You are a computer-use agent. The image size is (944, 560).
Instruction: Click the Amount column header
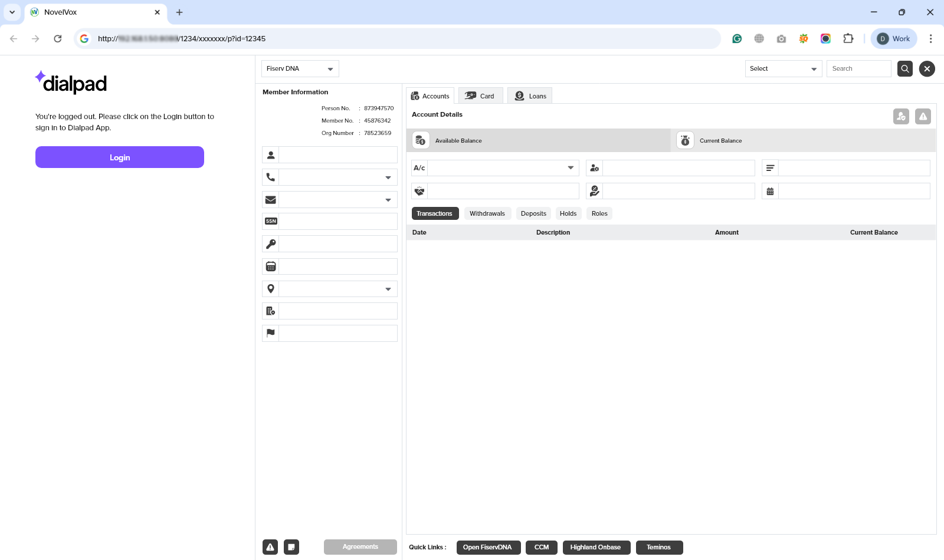coord(727,232)
